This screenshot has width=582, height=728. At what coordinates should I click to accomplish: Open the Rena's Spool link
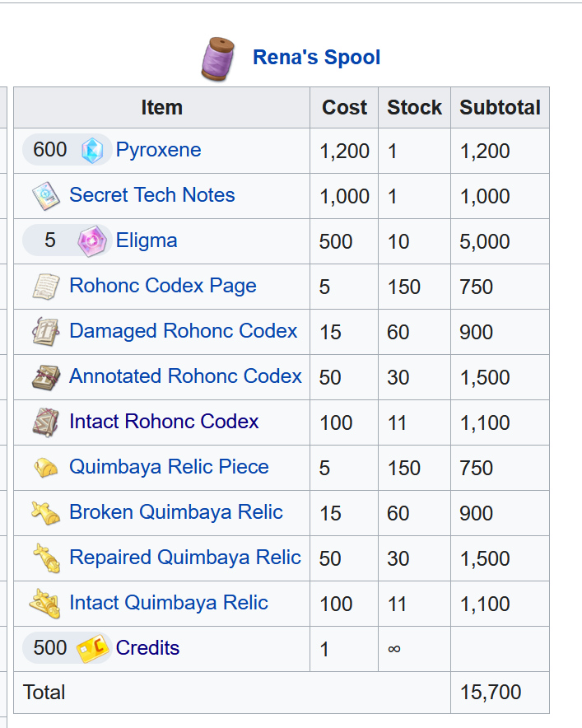click(x=317, y=58)
